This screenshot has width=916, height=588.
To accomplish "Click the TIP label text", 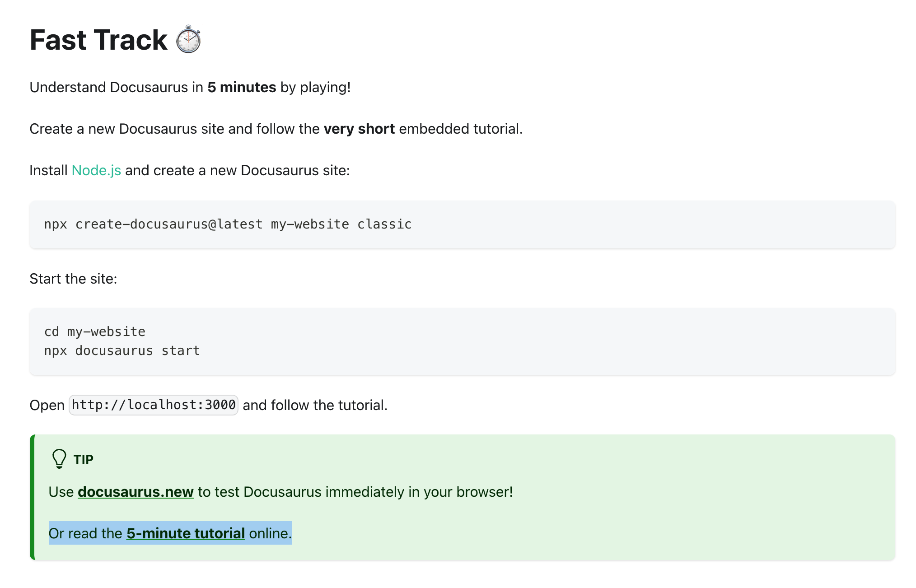I will 84,459.
